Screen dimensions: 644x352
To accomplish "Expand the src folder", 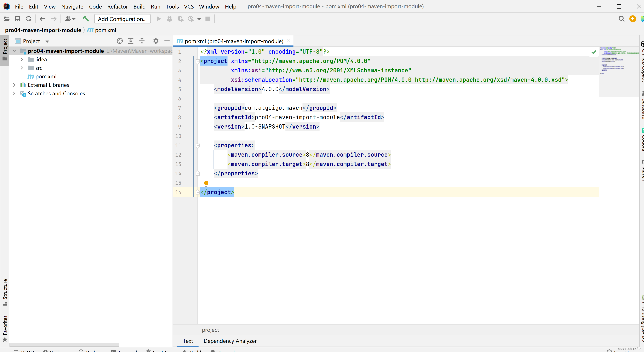I will 22,68.
